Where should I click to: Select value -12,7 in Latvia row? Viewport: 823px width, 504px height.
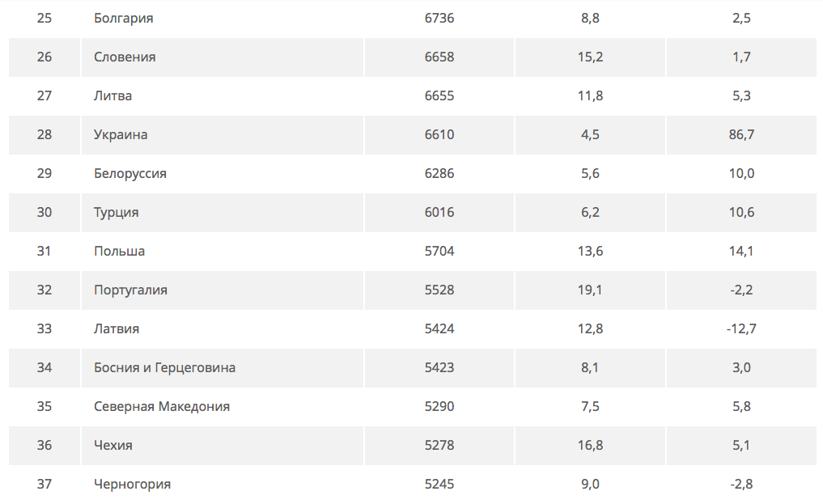pyautogui.click(x=741, y=328)
